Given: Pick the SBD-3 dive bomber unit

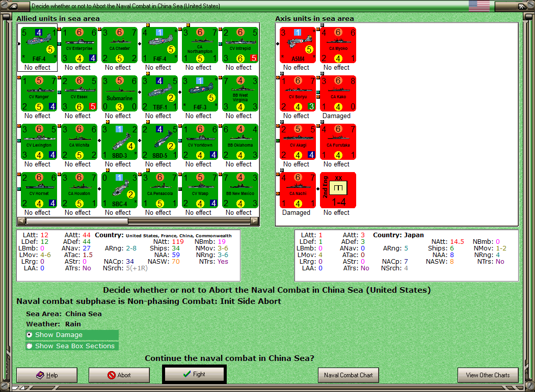Looking at the screenshot, I should (119, 142).
